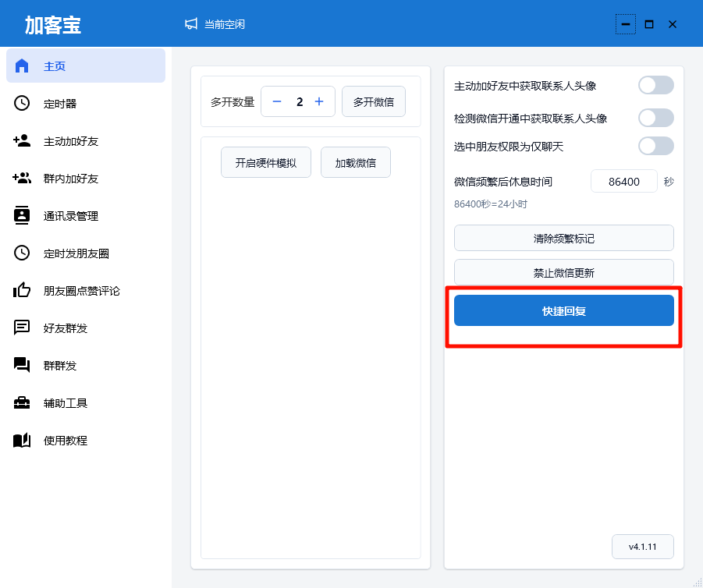703x588 pixels.
Task: Enable 选中朋友权限为仅聊天 switch
Action: click(x=656, y=146)
